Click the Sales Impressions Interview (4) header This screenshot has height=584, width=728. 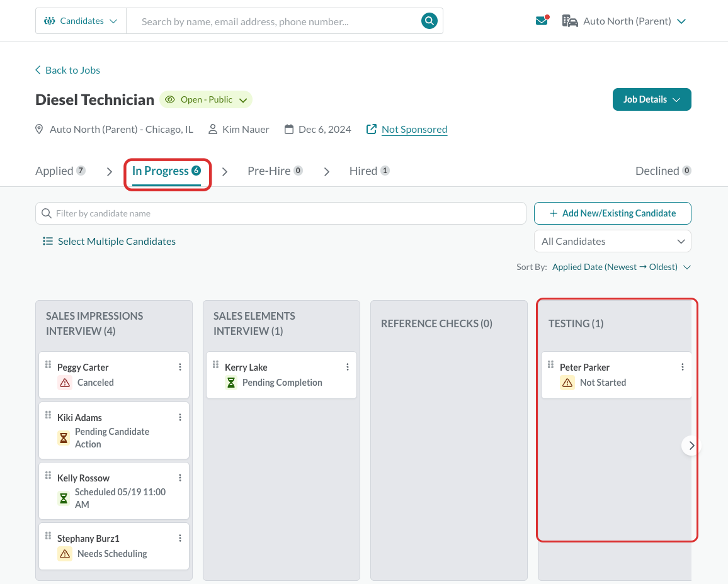pos(94,323)
